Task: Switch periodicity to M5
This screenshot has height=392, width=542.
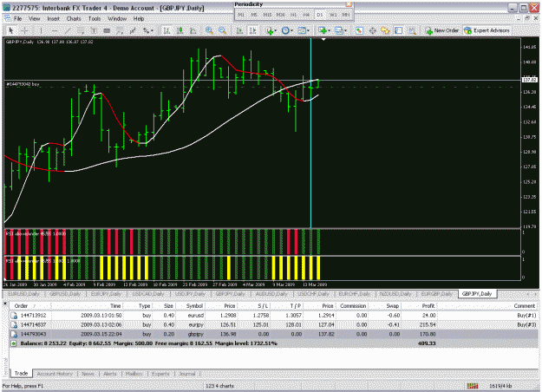Action: pyautogui.click(x=254, y=15)
